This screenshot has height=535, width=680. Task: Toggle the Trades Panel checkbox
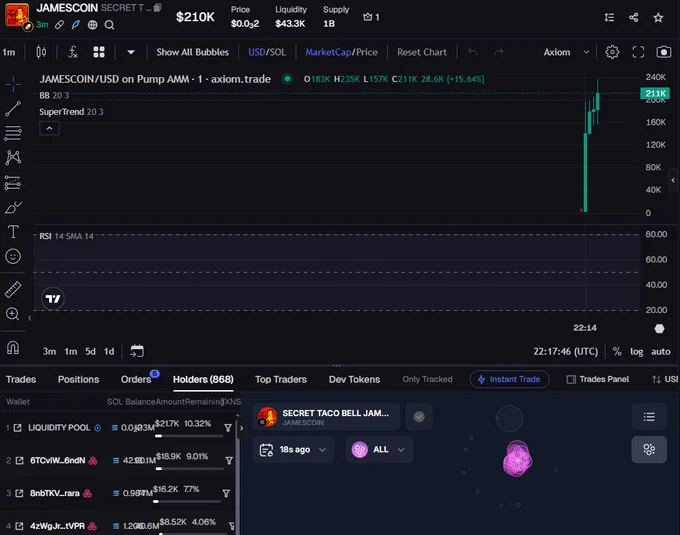598,379
